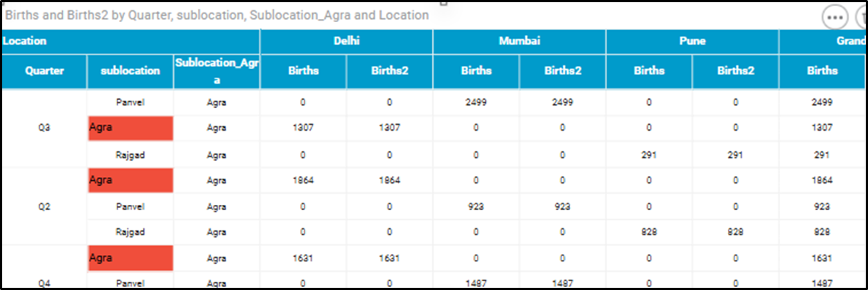Viewport: 868px width, 290px height.
Task: Click the Sublocation_Agra column header
Action: coord(217,70)
